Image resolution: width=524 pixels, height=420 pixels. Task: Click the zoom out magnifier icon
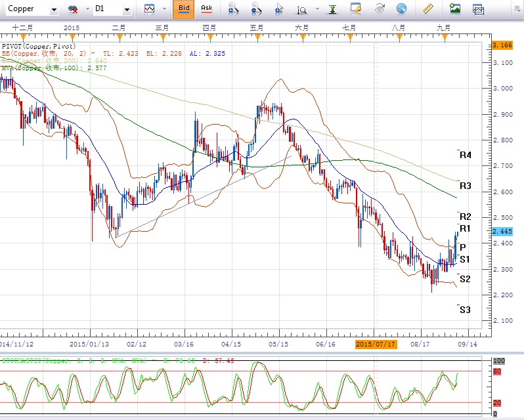[x=257, y=9]
